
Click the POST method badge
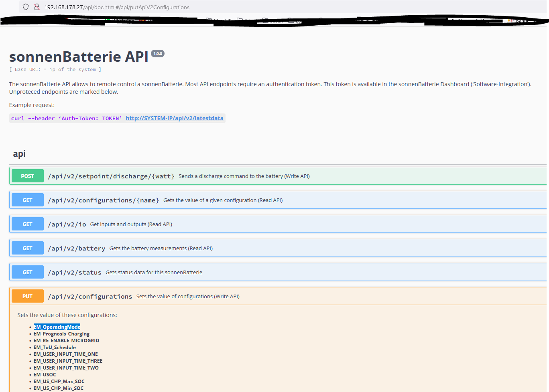pyautogui.click(x=28, y=176)
